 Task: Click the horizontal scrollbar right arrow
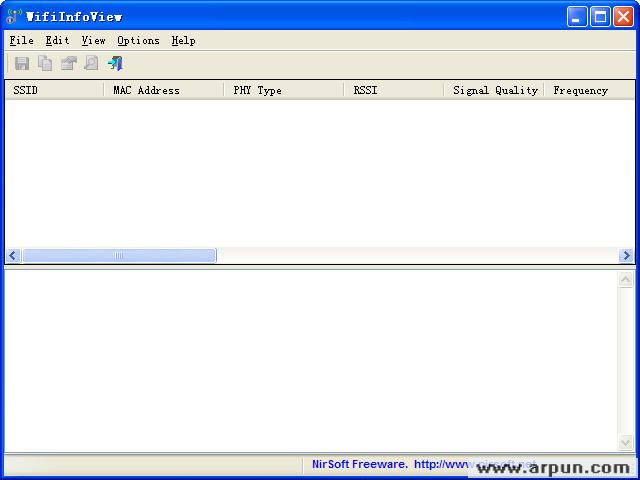pos(626,256)
